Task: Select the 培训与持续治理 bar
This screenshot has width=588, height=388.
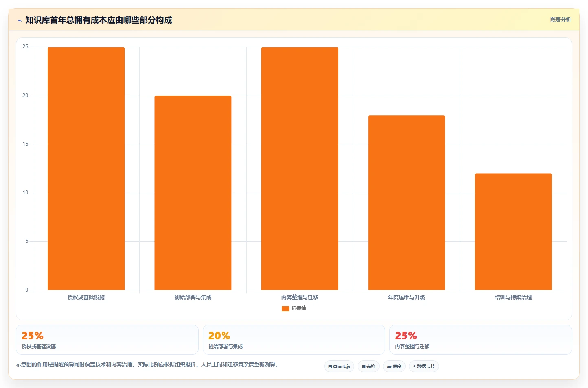Action: (513, 232)
